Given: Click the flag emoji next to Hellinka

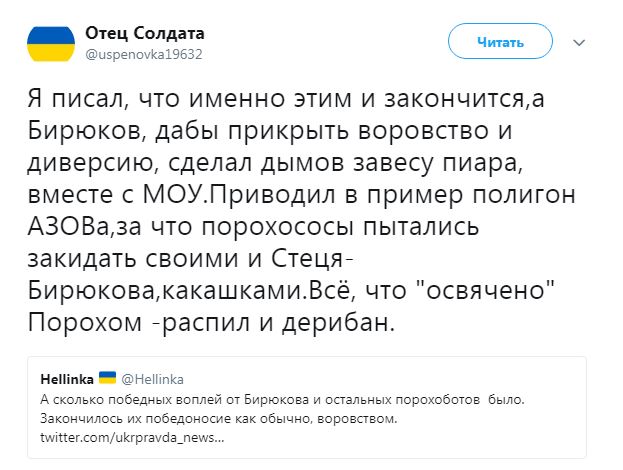Looking at the screenshot, I should 106,379.
